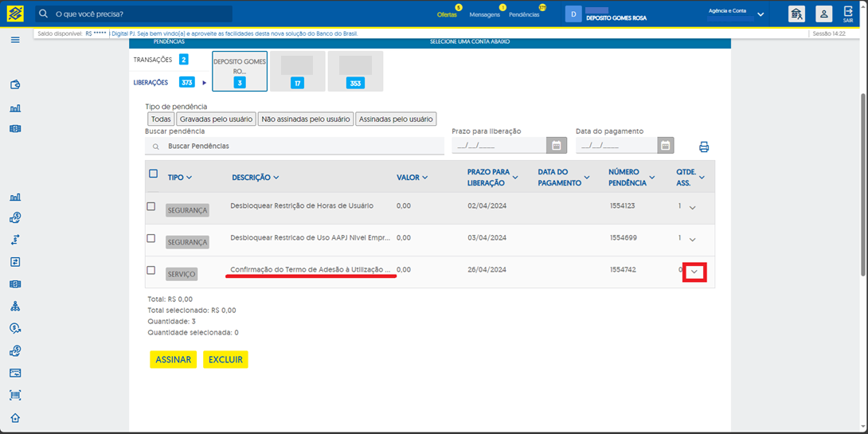Click the ASSINAR button

tap(174, 359)
